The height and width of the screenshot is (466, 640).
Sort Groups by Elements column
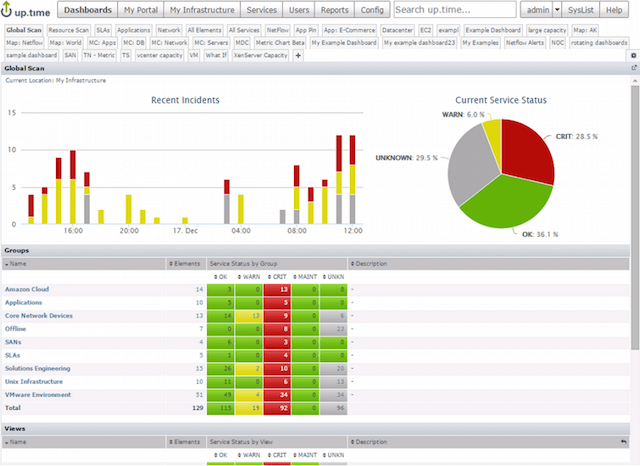(x=184, y=264)
